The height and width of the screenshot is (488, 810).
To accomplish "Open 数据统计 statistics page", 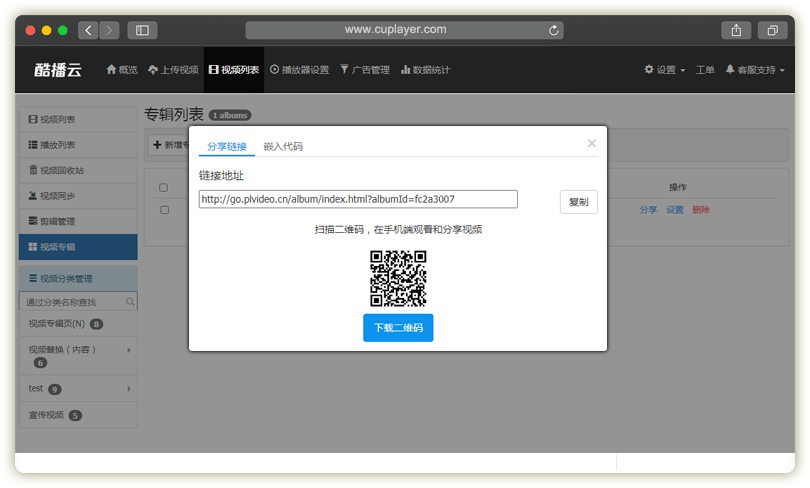I will coord(425,70).
